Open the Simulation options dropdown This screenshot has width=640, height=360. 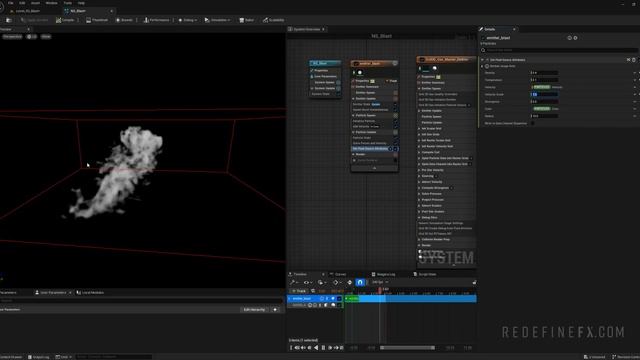[217, 20]
